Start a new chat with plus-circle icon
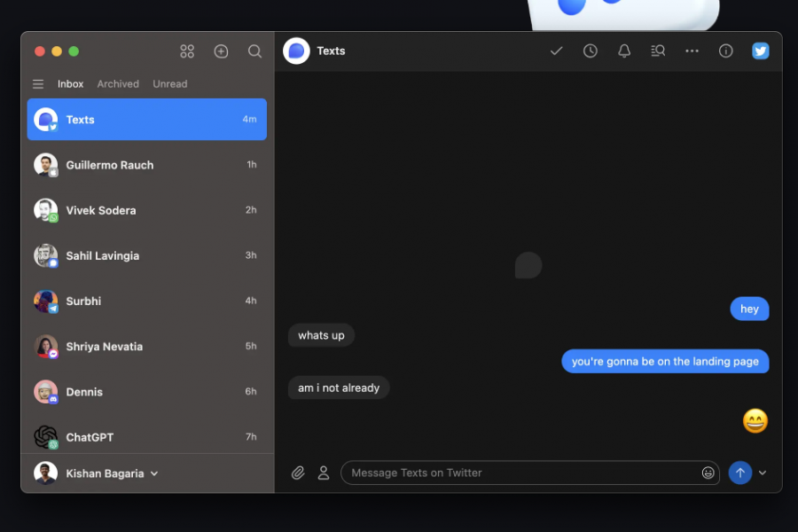The height and width of the screenshot is (532, 798). (221, 51)
